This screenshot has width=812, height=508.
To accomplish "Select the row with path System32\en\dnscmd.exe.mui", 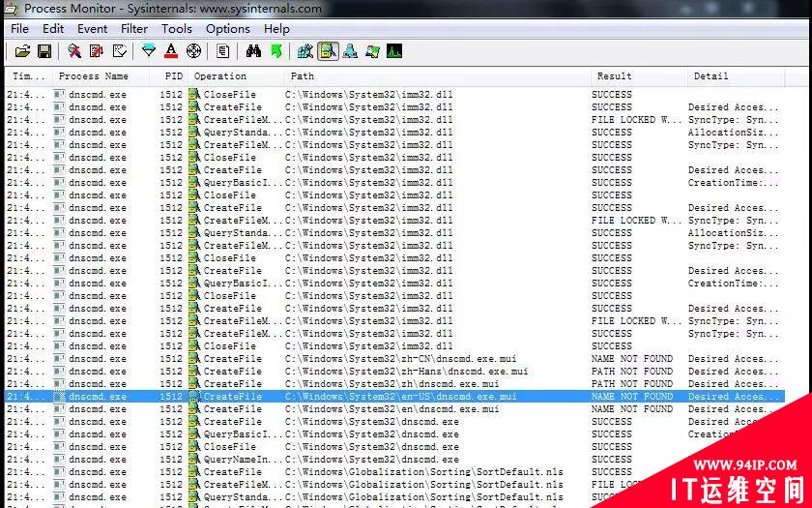I will coord(394,409).
